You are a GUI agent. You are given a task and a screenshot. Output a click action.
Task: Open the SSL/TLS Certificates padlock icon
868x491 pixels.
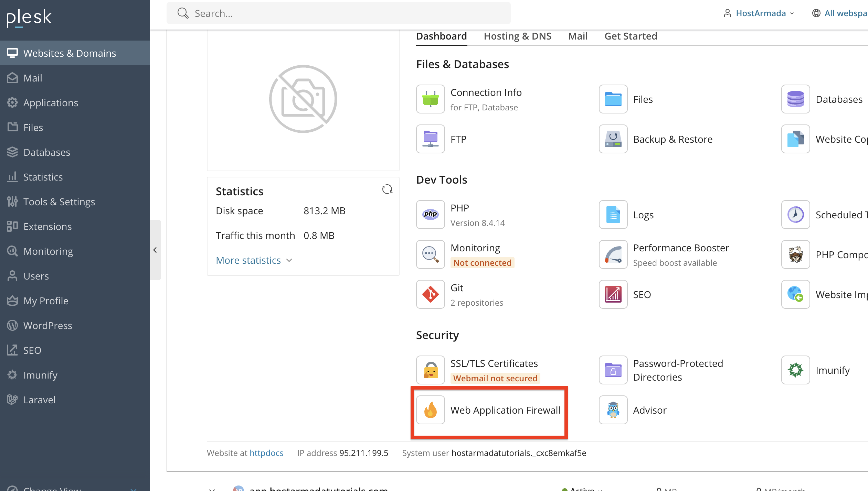point(430,370)
